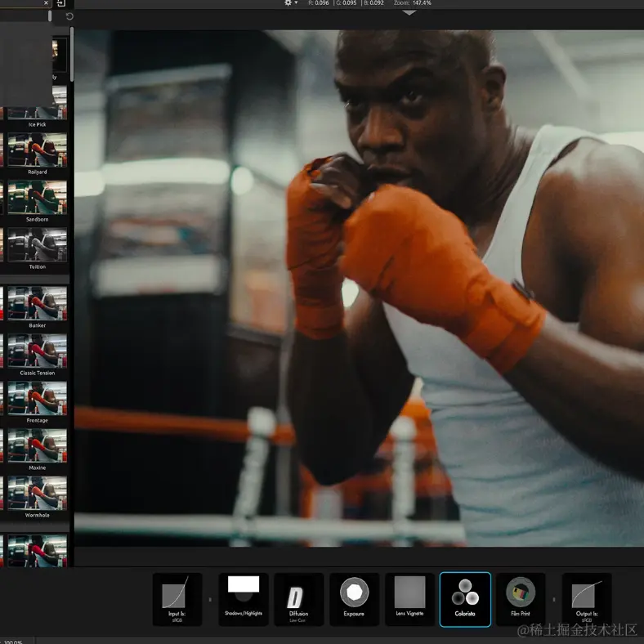Select the Exposure tool
This screenshot has height=644, width=644.
[x=354, y=599]
